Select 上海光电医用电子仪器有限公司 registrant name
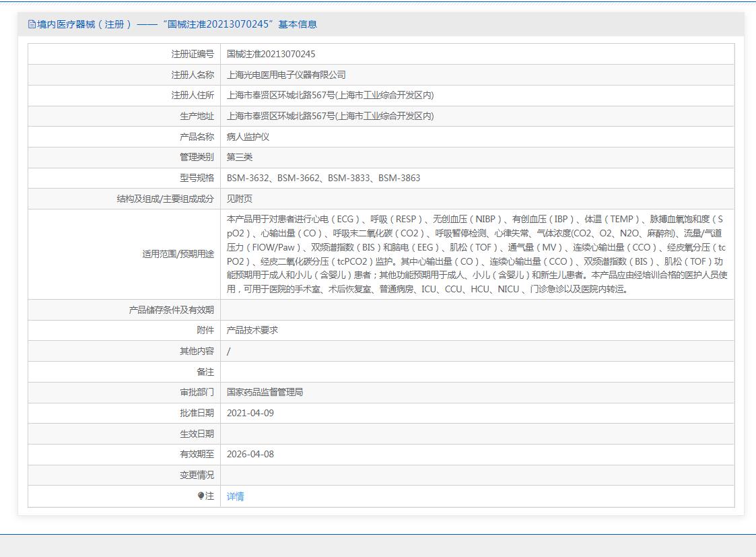756x557 pixels. point(286,75)
